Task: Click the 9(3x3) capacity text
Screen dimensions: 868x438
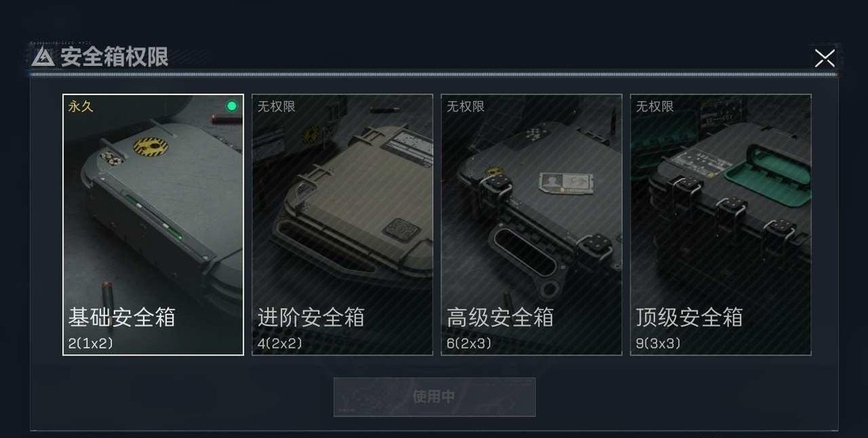Action: tap(658, 344)
